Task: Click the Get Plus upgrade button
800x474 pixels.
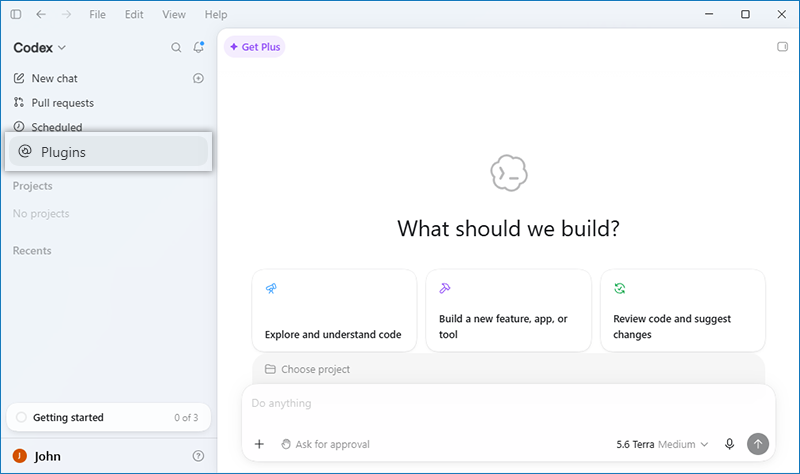Action: tap(255, 47)
